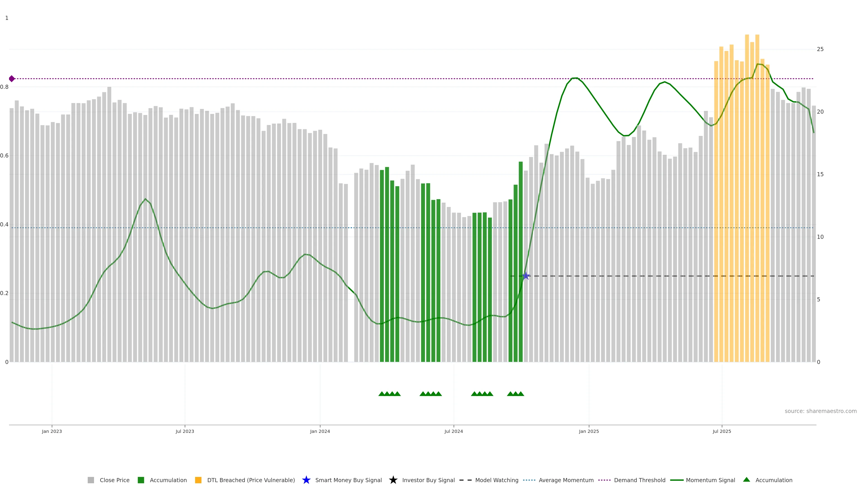Click the orange DTL Breached legend swatch
This screenshot has height=488, width=868.
click(198, 480)
